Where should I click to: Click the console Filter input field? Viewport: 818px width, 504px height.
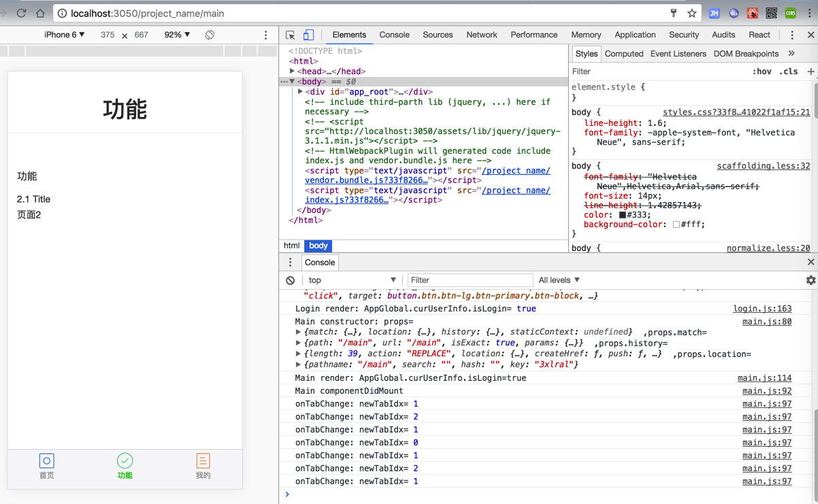[470, 280]
